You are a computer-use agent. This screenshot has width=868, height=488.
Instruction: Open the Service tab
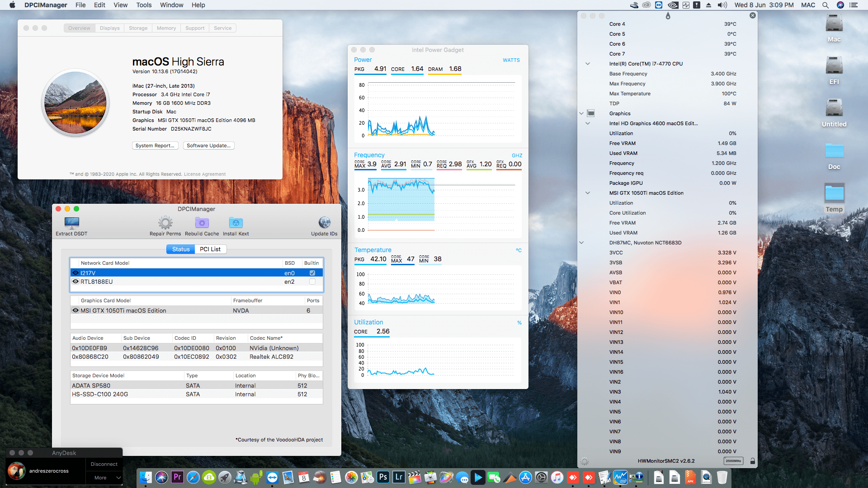[222, 28]
